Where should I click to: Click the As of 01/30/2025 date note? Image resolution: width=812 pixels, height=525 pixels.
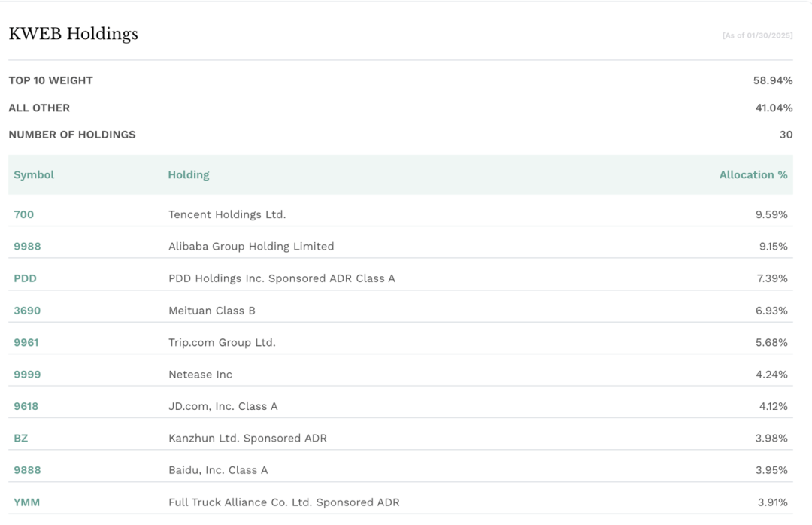[x=757, y=35]
